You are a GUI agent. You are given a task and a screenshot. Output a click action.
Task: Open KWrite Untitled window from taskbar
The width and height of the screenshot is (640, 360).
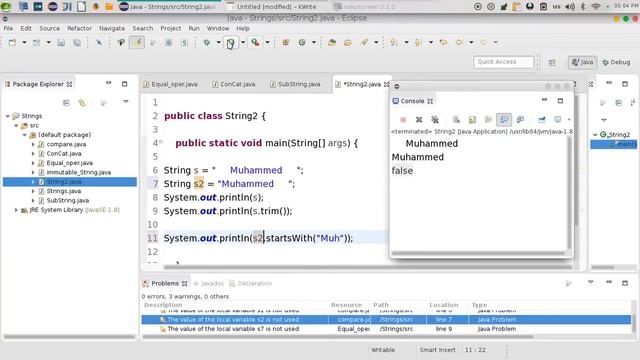click(272, 7)
